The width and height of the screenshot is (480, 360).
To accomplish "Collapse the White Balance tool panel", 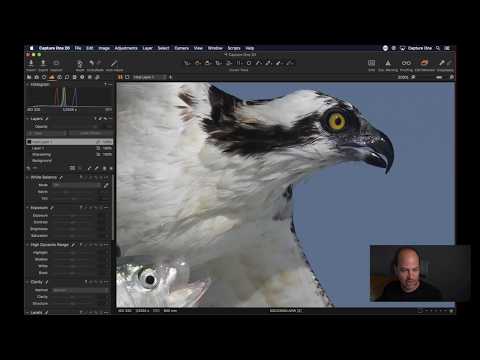I will [27, 177].
